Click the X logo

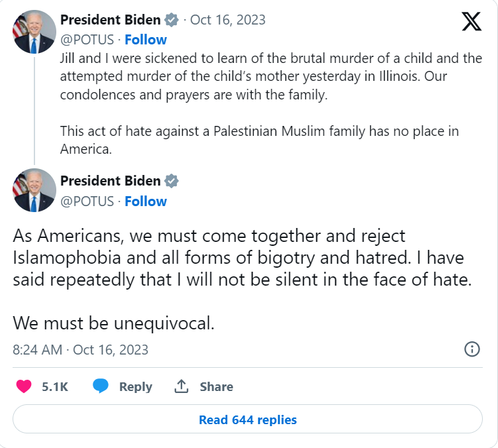472,22
